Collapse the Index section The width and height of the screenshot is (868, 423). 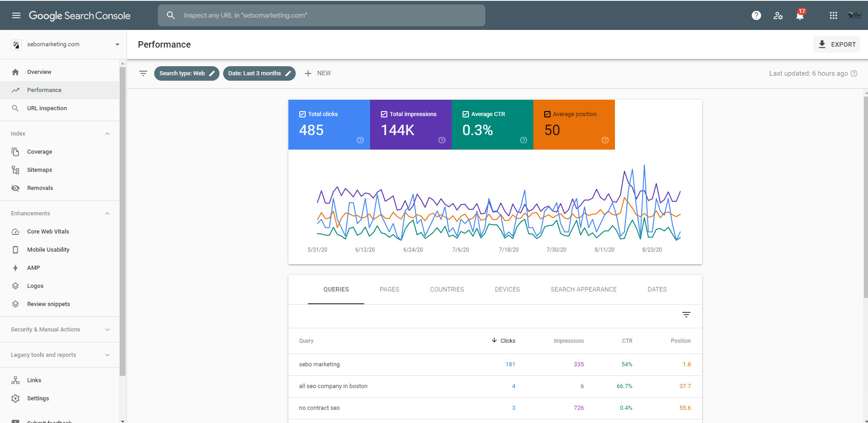107,134
